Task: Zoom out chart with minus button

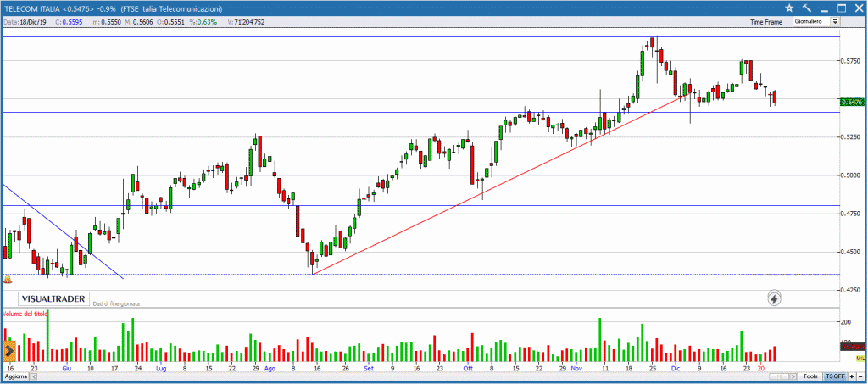Action: click(x=860, y=376)
